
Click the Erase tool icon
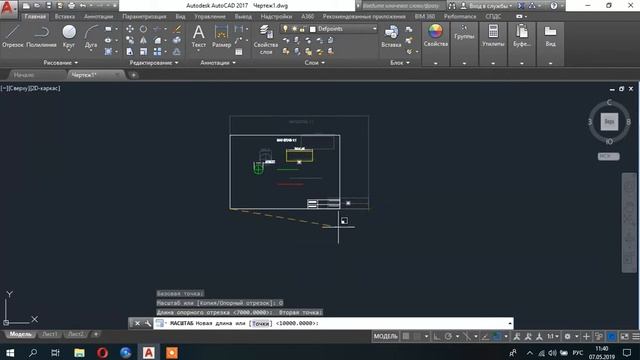[177, 29]
